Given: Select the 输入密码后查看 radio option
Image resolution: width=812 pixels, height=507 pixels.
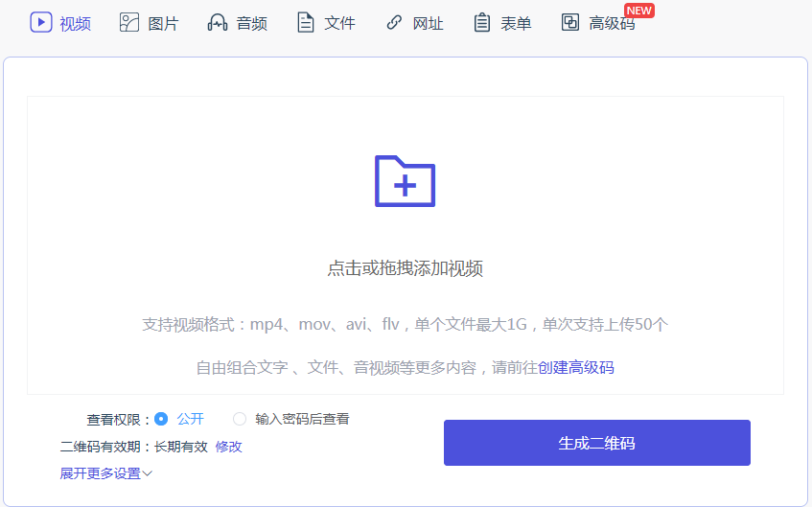Looking at the screenshot, I should point(240,419).
